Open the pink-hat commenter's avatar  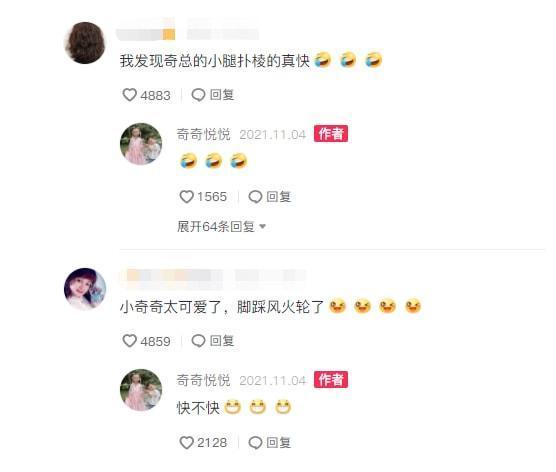[x=85, y=289]
